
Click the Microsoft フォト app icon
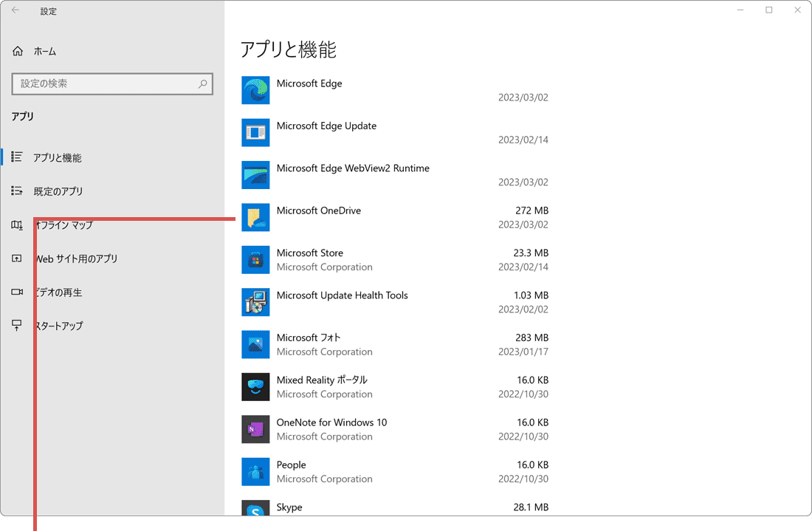pos(255,344)
